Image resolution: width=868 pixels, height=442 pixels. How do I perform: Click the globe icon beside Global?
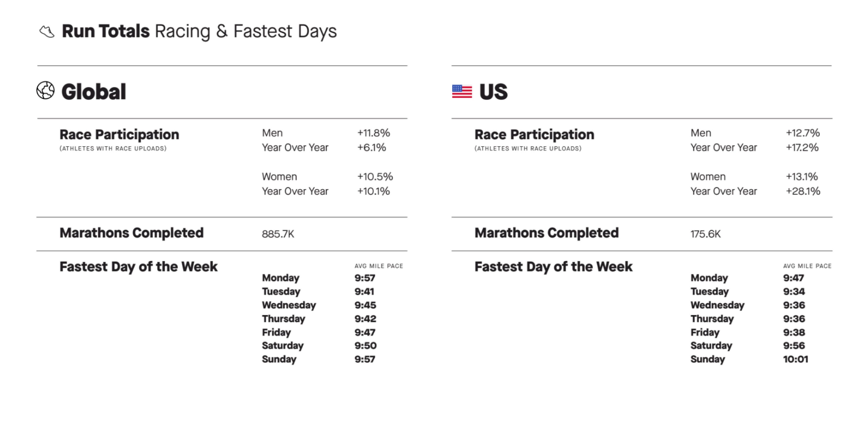point(46,90)
